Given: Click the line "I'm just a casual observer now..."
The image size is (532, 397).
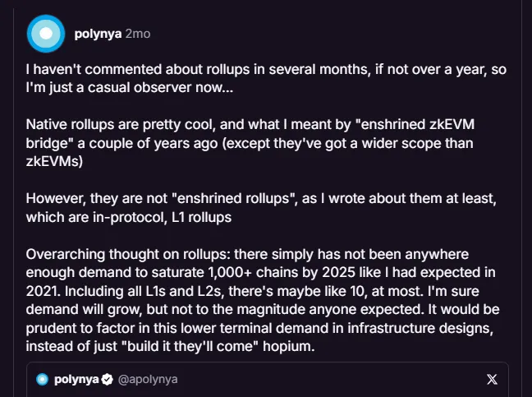Looking at the screenshot, I should point(130,88).
